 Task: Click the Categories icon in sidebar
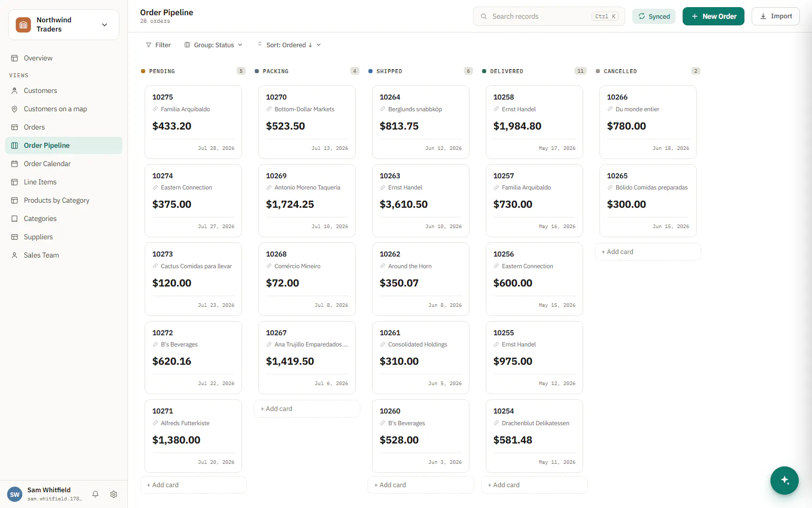15,218
